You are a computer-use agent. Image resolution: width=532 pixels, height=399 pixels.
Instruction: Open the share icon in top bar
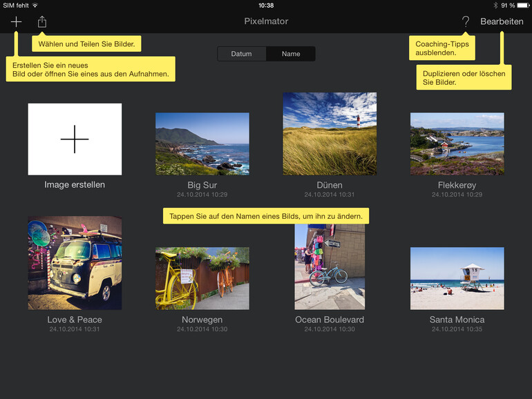point(41,21)
